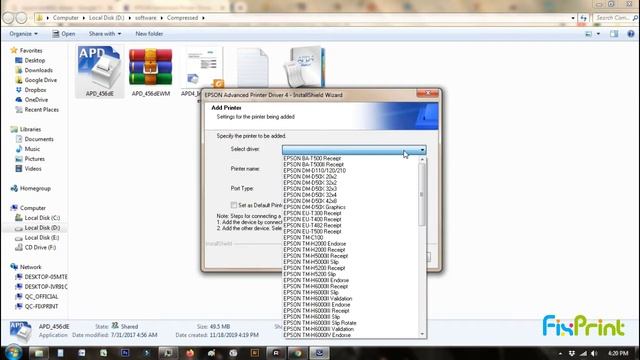Select the APD manual book icon

point(305,67)
